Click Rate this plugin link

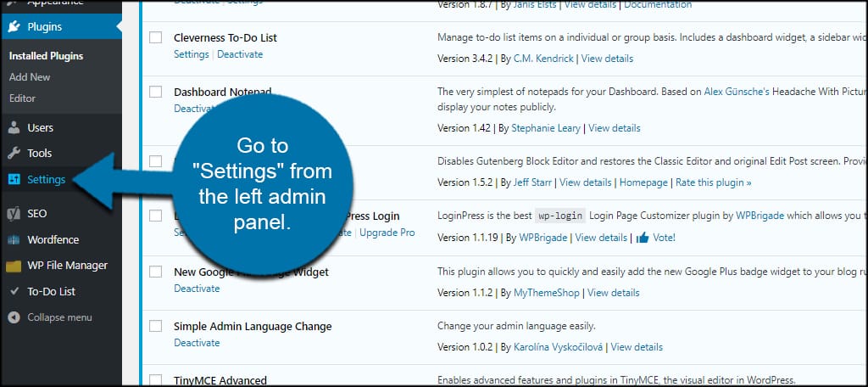(x=714, y=182)
